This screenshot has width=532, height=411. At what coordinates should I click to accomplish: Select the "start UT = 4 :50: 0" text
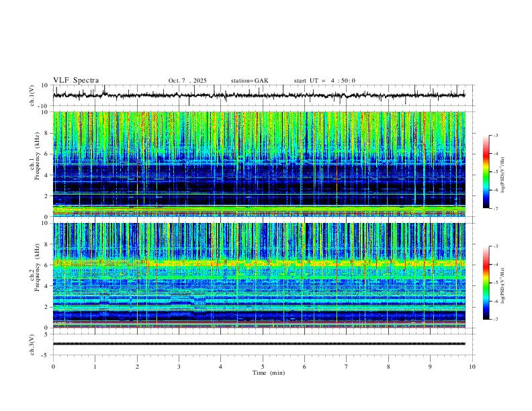point(324,81)
